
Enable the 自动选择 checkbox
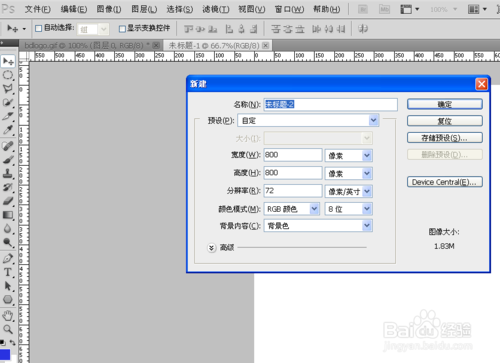39,29
